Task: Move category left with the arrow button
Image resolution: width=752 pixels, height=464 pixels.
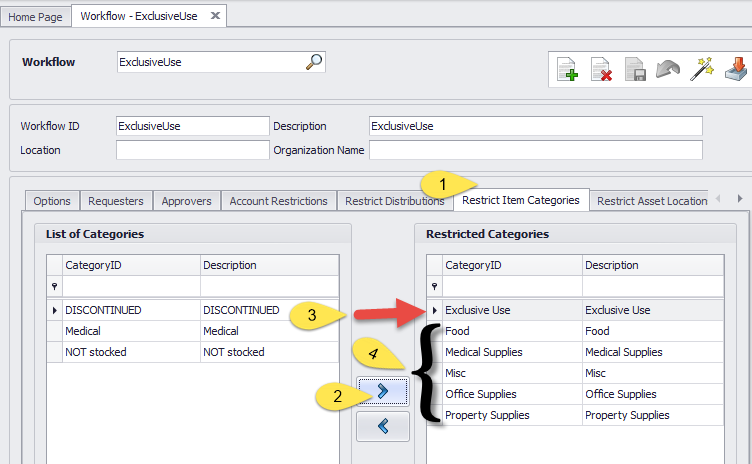Action: [381, 427]
